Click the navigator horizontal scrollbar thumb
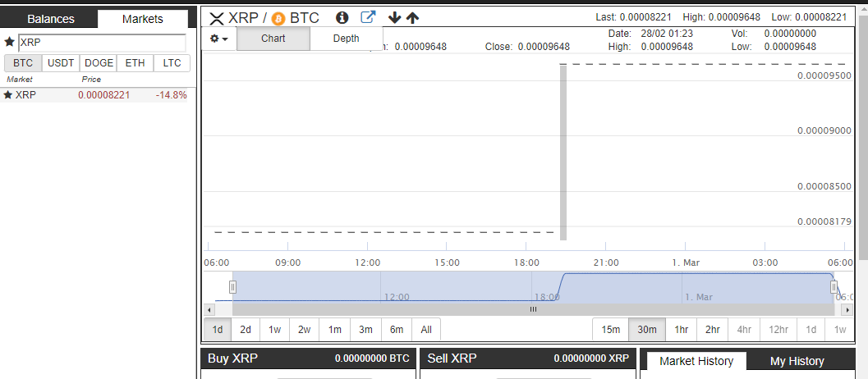 (x=533, y=310)
